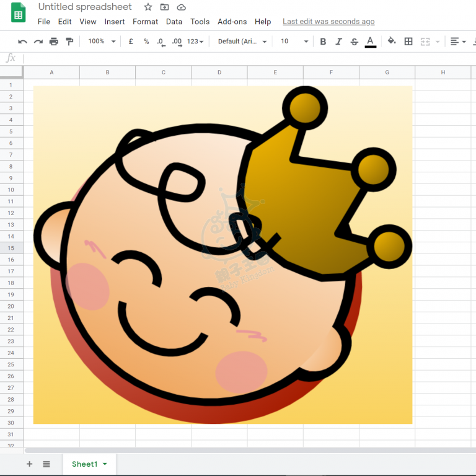Screen dimensions: 476x476
Task: Click the Add Sheet plus button
Action: coord(29,464)
